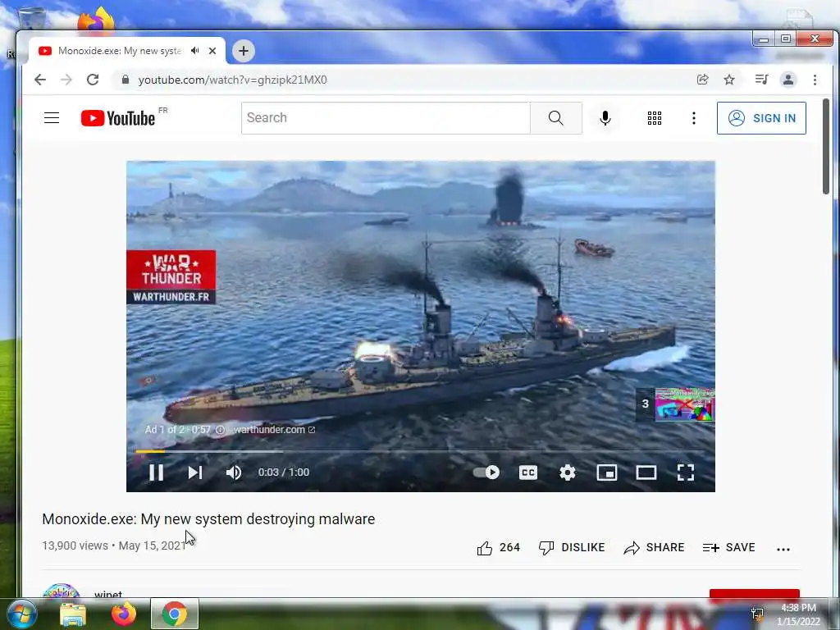Click the SIGN IN button

[x=761, y=118]
